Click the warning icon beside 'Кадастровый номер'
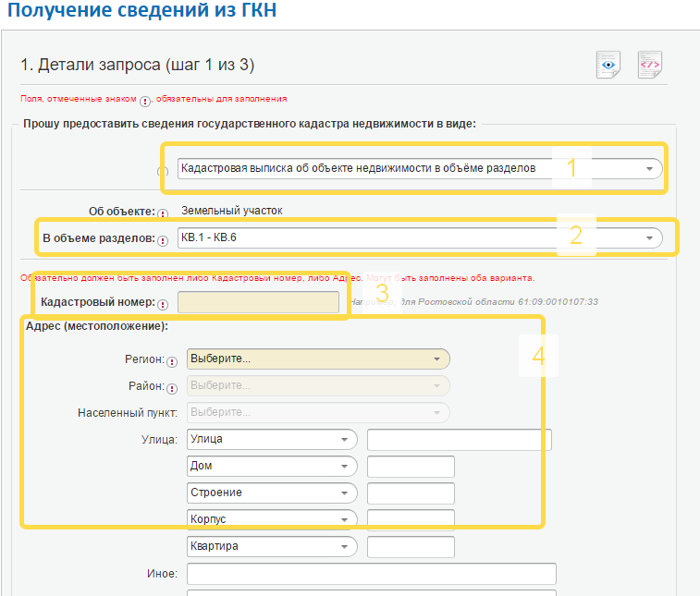Screen dimensions: 700x596 click(x=163, y=303)
